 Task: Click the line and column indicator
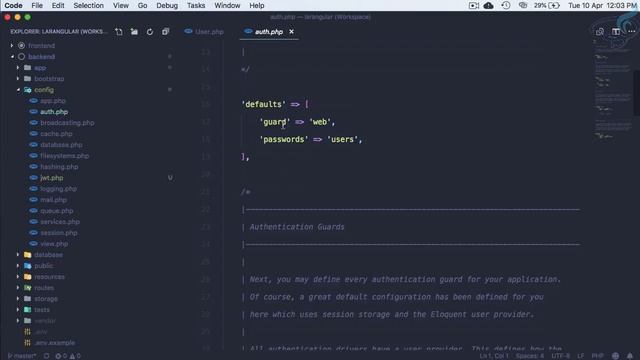[493, 356]
